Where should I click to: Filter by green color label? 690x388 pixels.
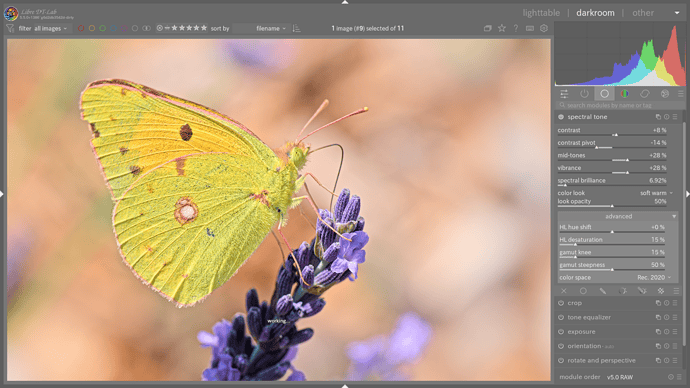point(103,28)
